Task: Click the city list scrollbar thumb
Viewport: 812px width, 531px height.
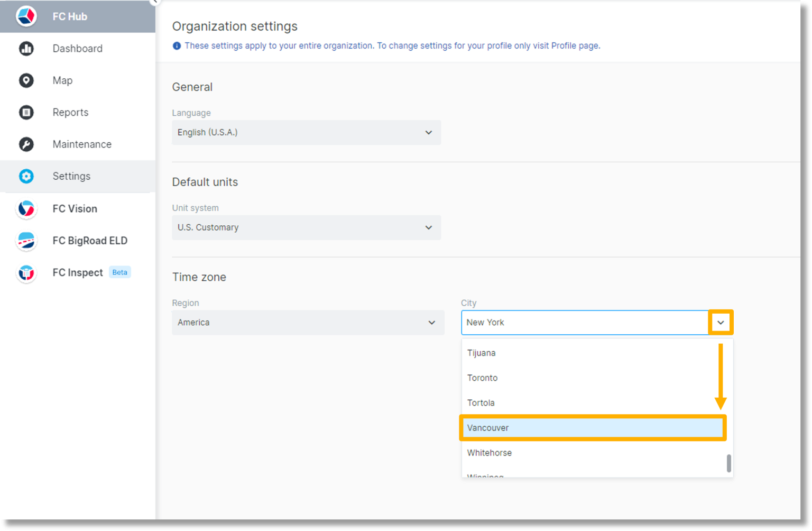Action: [x=729, y=463]
